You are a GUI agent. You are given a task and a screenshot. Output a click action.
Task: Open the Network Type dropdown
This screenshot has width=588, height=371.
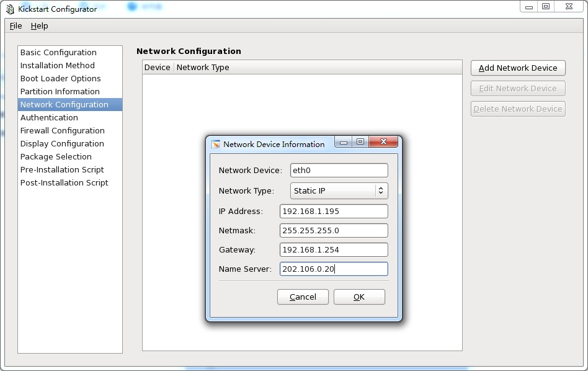click(339, 190)
